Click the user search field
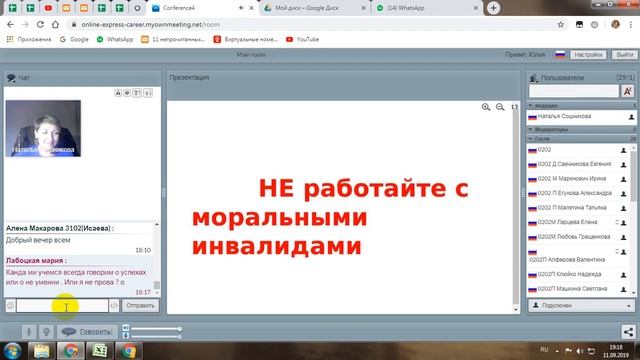Viewport: 640px width, 360px height. (x=574, y=91)
